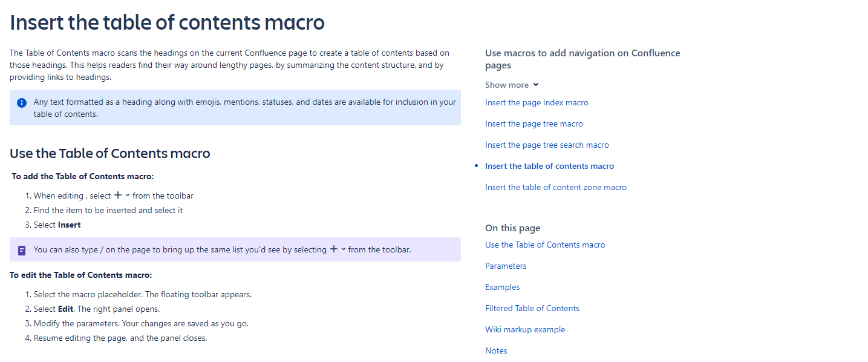Image resolution: width=868 pixels, height=362 pixels.
Task: Click the bullet marker beside the active nav item
Action: 477,166
